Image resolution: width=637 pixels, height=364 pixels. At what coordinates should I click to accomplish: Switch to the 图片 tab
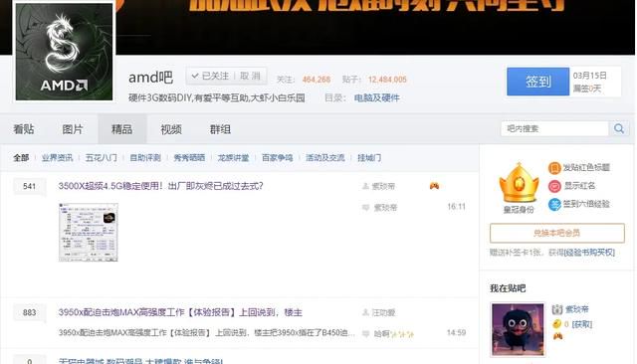[73, 129]
